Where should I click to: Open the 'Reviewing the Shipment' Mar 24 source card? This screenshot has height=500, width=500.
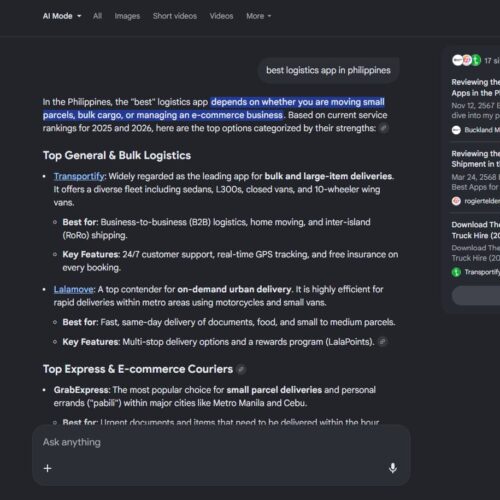click(476, 178)
